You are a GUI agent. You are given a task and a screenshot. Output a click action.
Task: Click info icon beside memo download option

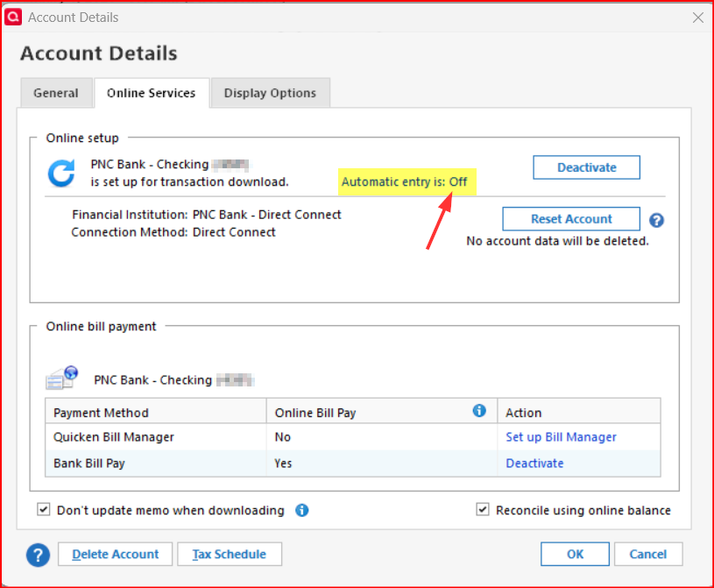[302, 510]
